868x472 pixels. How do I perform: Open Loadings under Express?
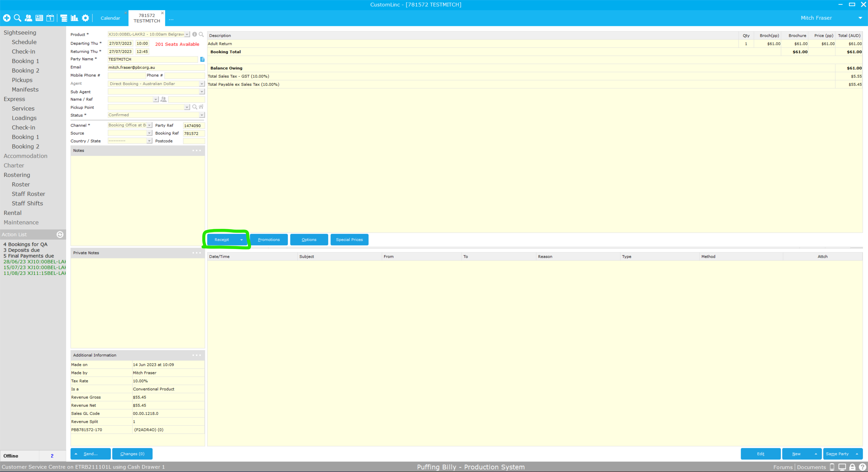click(24, 118)
